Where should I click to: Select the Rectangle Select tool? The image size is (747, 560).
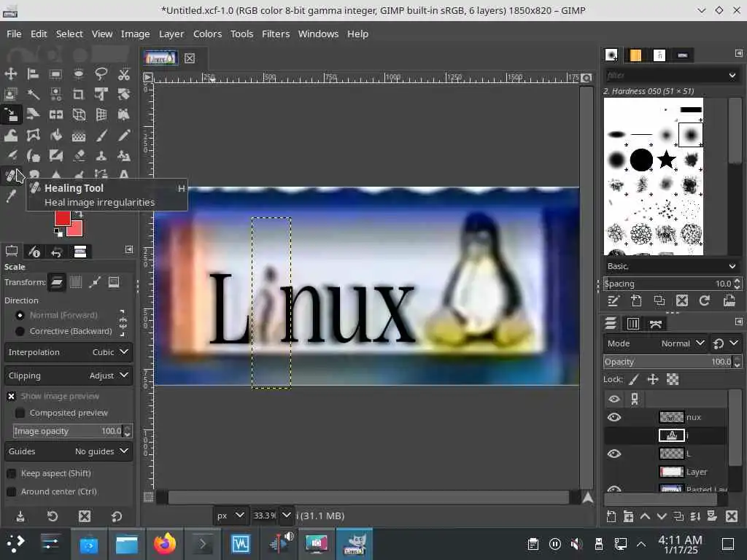click(55, 74)
